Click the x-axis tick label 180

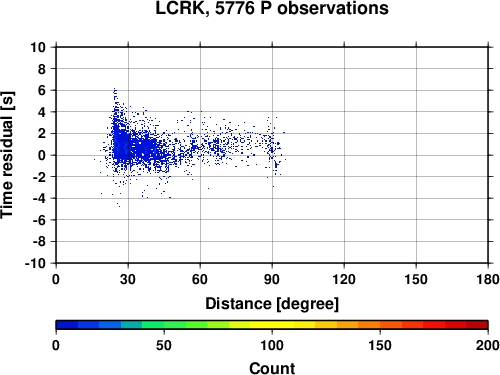pos(488,279)
